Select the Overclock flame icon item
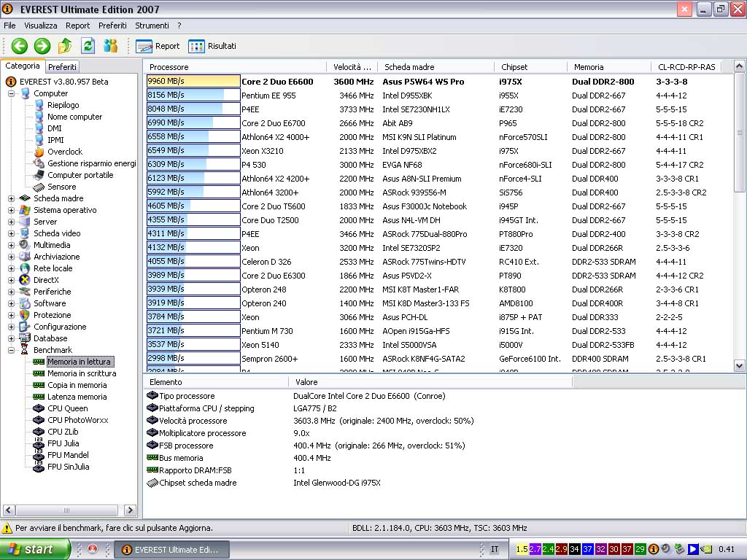This screenshot has height=560, width=747. [x=39, y=152]
